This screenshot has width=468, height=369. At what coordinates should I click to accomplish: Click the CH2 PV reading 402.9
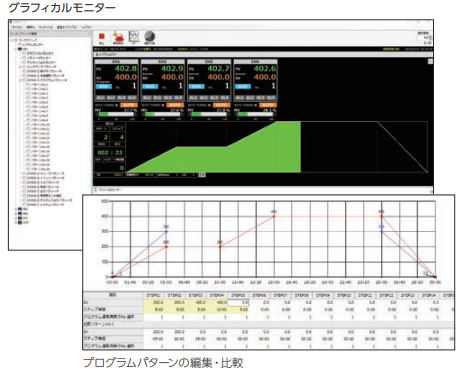(x=172, y=69)
